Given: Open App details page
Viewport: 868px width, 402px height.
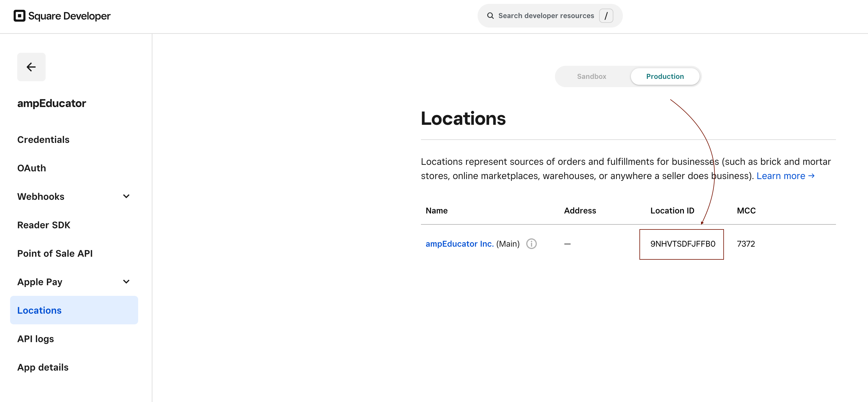Looking at the screenshot, I should 43,367.
